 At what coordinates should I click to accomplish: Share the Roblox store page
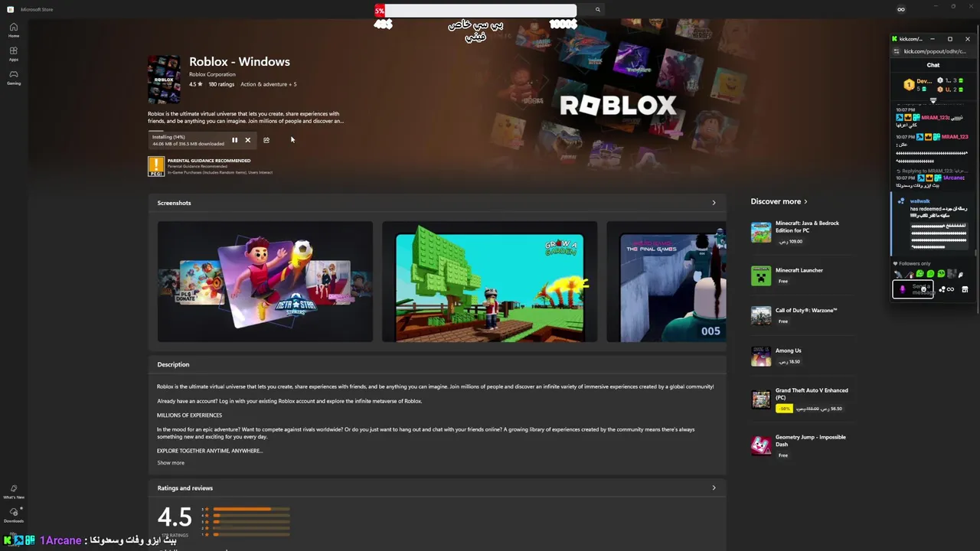pyautogui.click(x=266, y=140)
